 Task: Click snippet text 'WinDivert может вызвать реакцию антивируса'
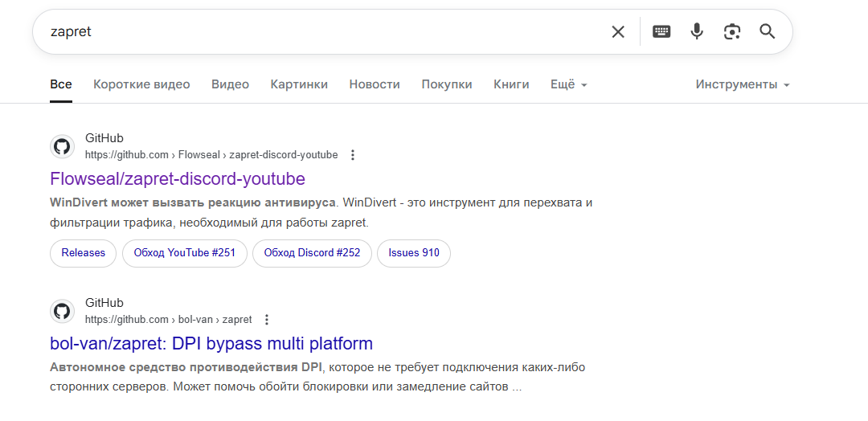click(193, 202)
